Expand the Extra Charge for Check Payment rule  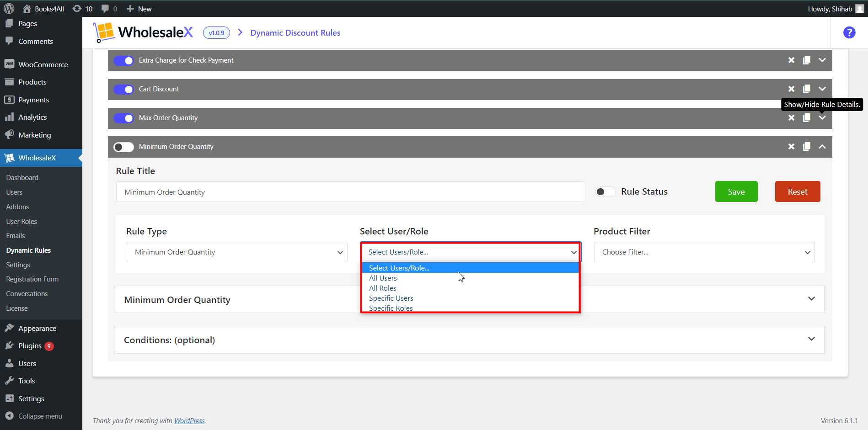(822, 60)
